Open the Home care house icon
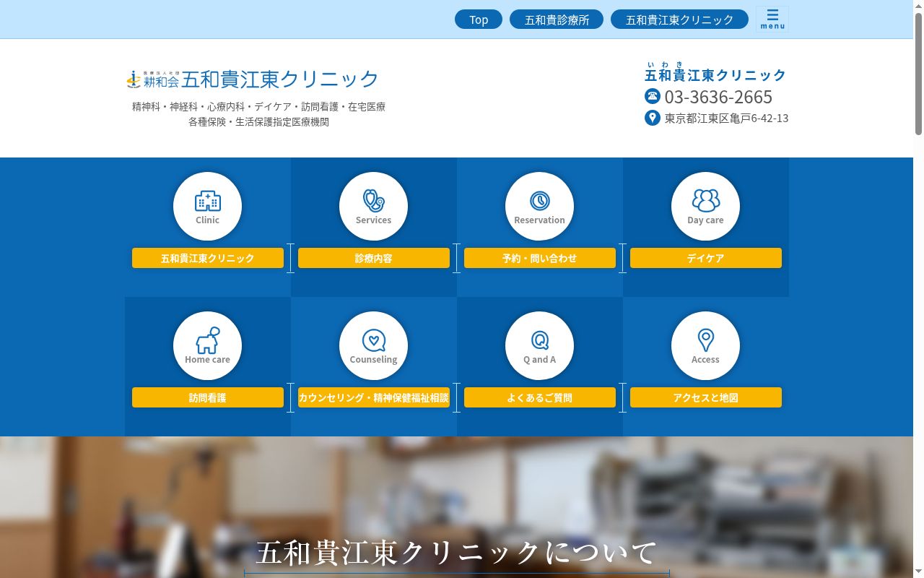 pyautogui.click(x=207, y=345)
